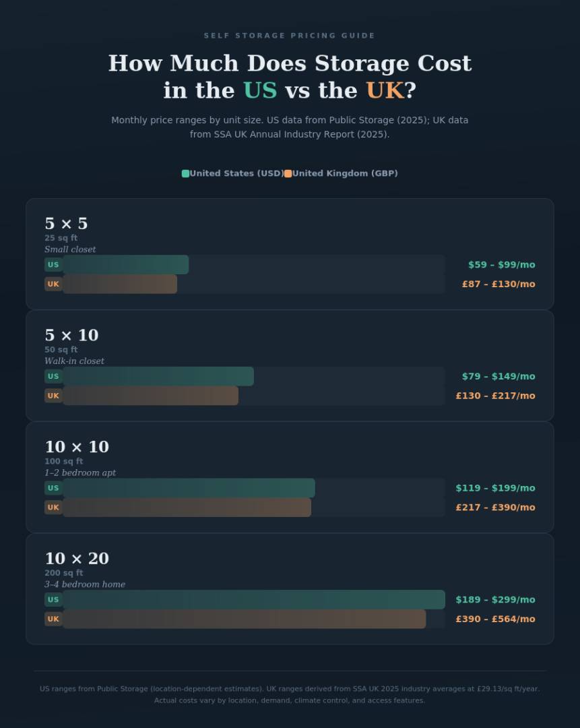Image resolution: width=580 pixels, height=728 pixels.
Task: Select the $119 – $199/mo price text
Action: click(x=495, y=489)
